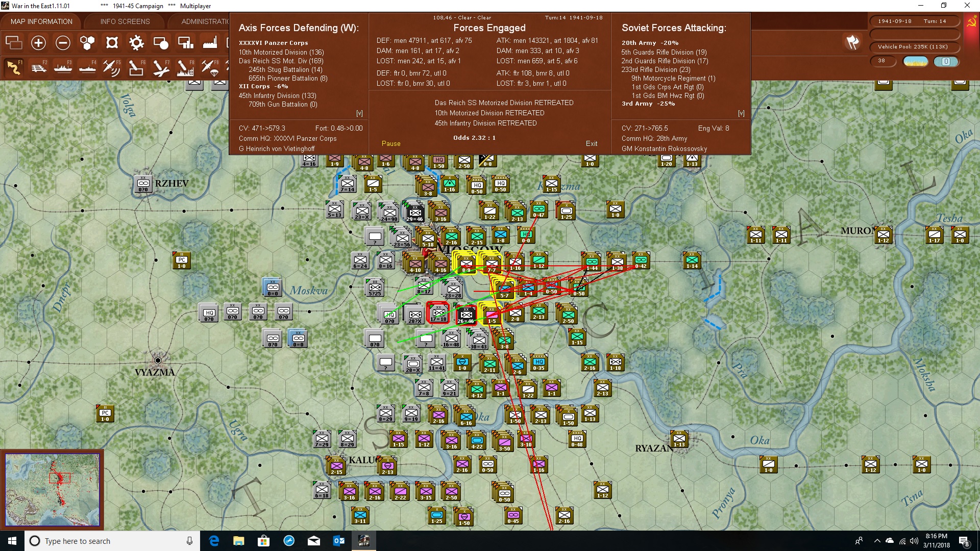Image resolution: width=980 pixels, height=551 pixels.
Task: Click XXXXVI Panzer Corps in defender list
Action: tap(274, 43)
